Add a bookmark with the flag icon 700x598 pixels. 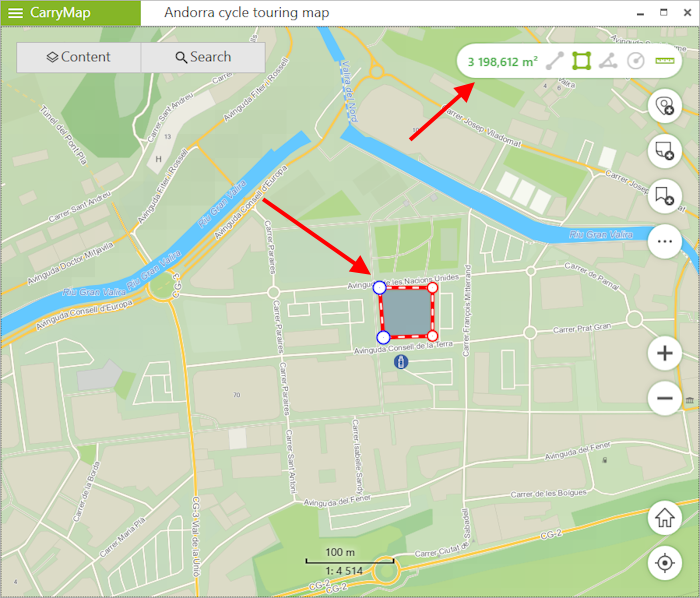665,196
